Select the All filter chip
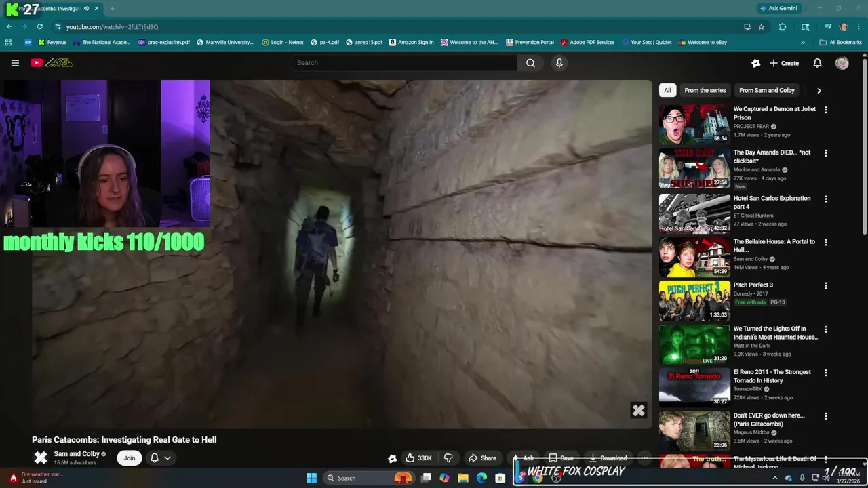Image resolution: width=868 pixels, height=488 pixels. point(667,90)
